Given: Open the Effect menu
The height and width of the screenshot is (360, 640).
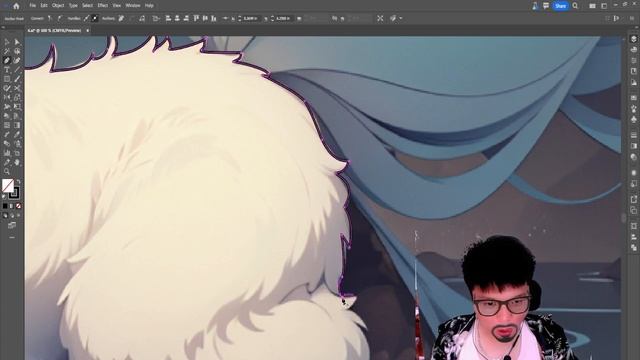Looking at the screenshot, I should point(102,6).
